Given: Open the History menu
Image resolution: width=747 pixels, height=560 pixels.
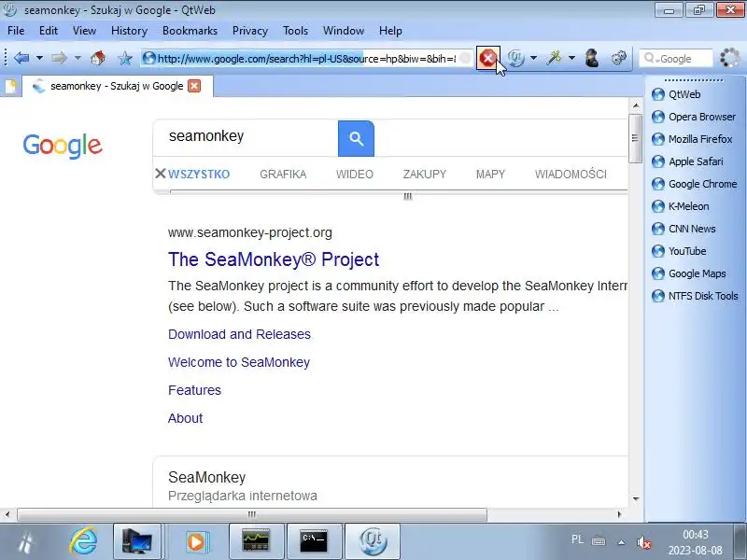Looking at the screenshot, I should click(129, 31).
